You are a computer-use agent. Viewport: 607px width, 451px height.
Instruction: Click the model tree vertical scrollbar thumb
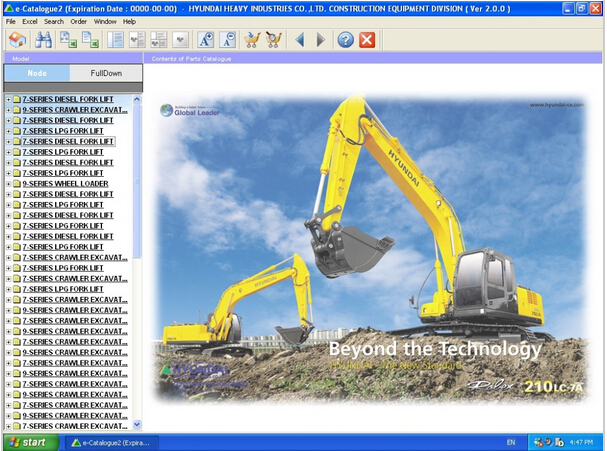pyautogui.click(x=137, y=181)
